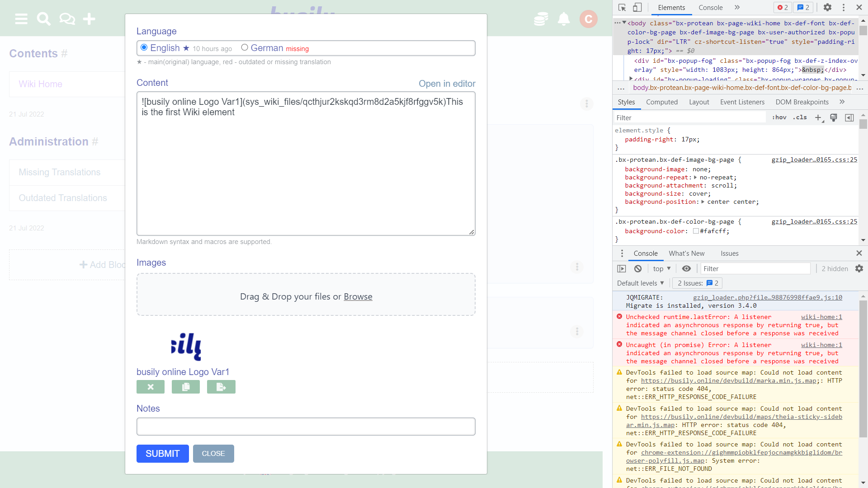The height and width of the screenshot is (488, 868).
Task: Open the Event Listeners tab
Action: pyautogui.click(x=742, y=102)
